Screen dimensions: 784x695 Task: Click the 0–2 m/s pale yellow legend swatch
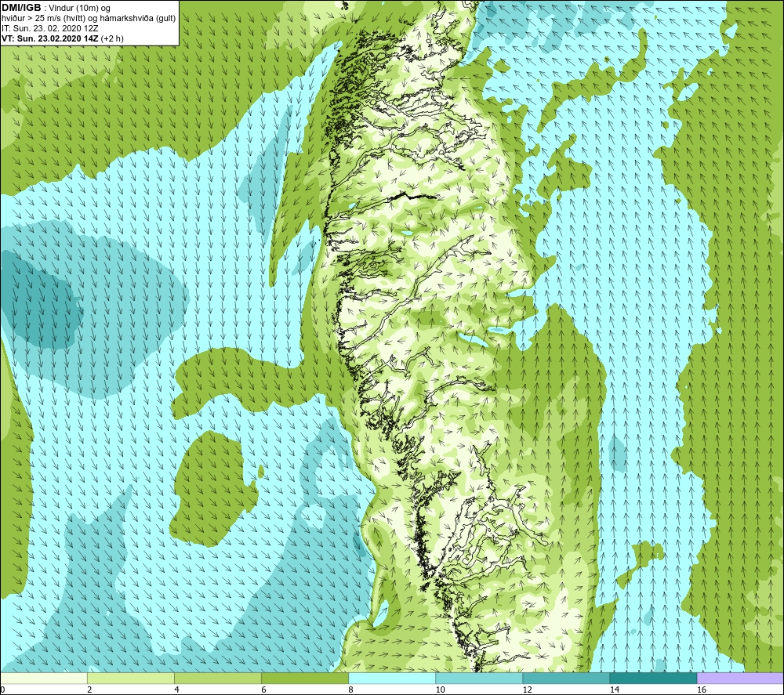pyautogui.click(x=43, y=679)
